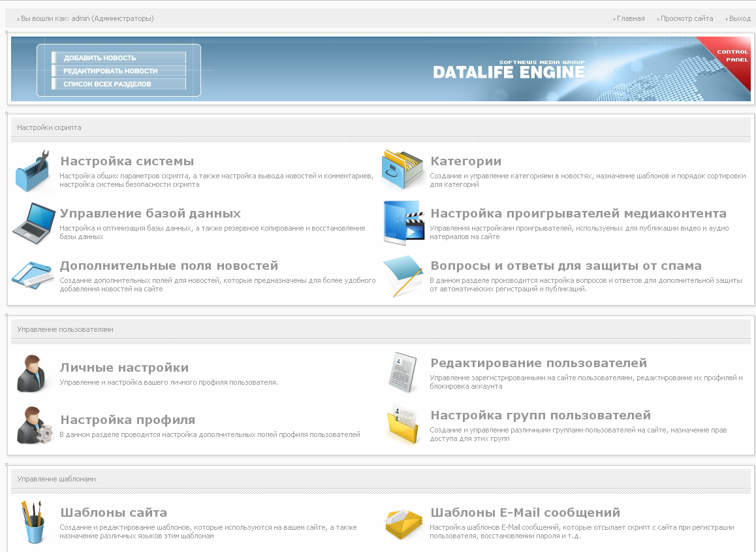Click the DataLife Engine banner logo
This screenshot has width=756, height=552.
509,71
